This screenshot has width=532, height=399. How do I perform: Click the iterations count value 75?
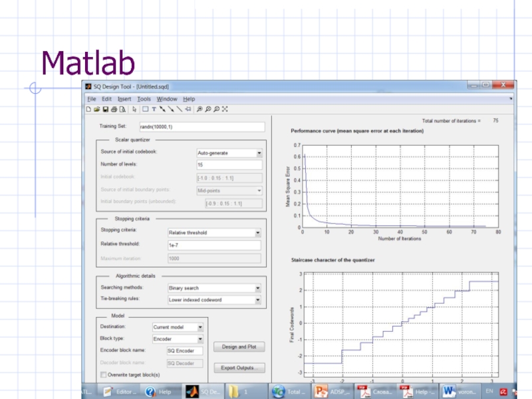[495, 120]
